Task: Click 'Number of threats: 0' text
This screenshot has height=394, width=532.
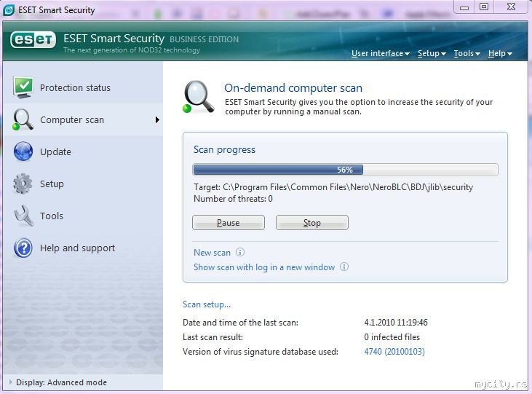Action: pos(233,199)
